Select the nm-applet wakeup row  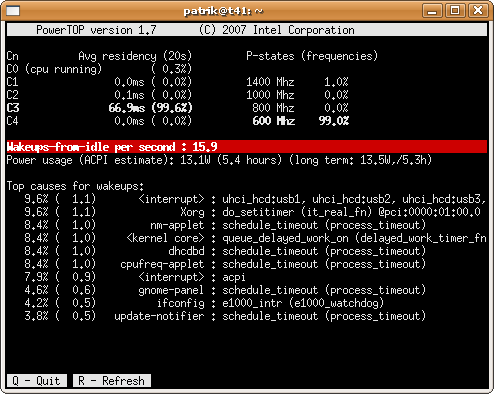point(225,225)
